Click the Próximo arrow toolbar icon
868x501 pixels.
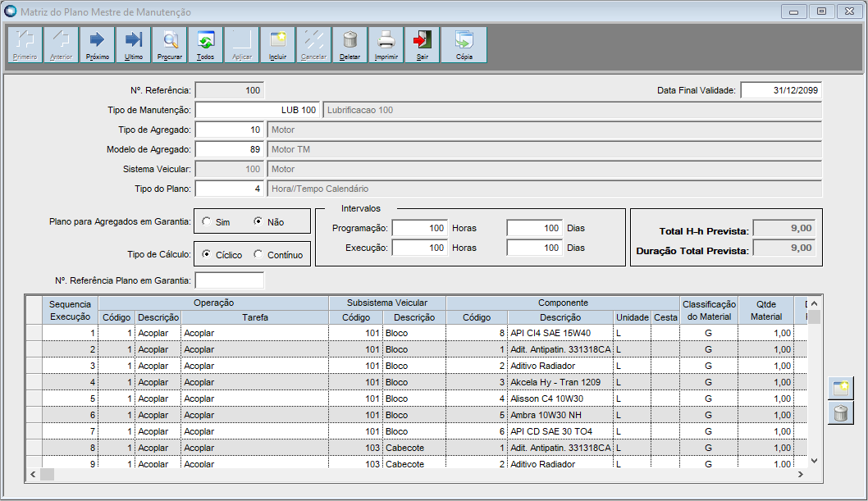click(x=97, y=44)
